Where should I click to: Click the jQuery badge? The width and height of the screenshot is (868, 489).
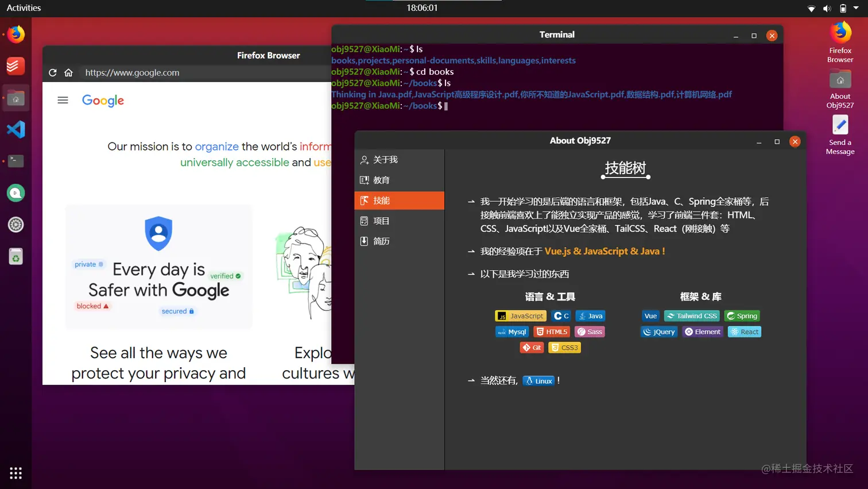658,332
